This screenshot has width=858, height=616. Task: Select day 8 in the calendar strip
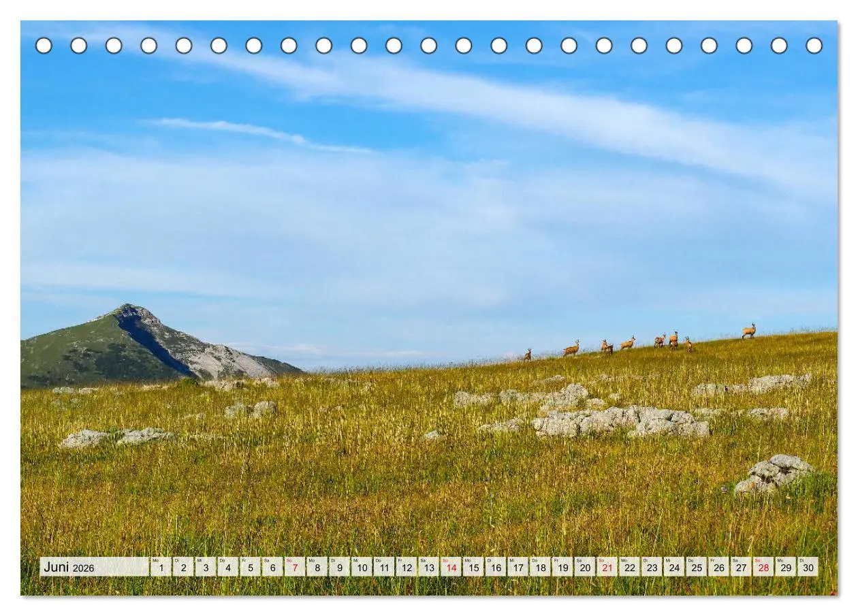click(317, 567)
